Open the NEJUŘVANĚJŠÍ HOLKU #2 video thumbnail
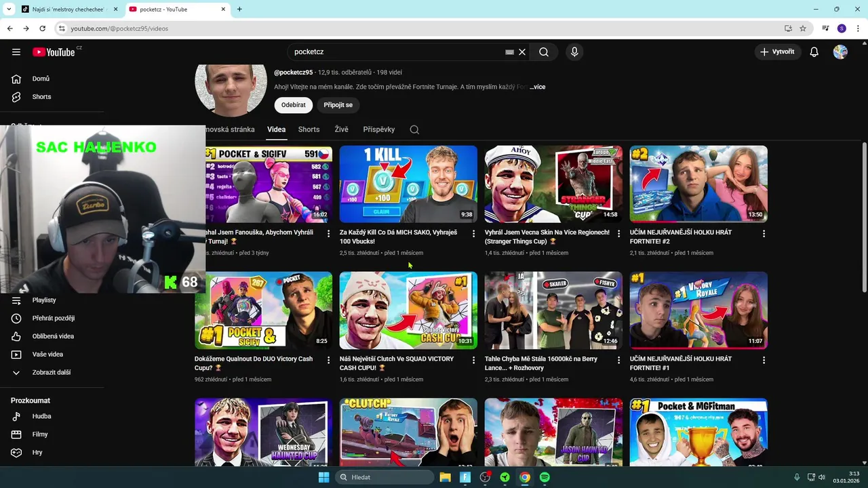The image size is (868, 488). (x=698, y=184)
